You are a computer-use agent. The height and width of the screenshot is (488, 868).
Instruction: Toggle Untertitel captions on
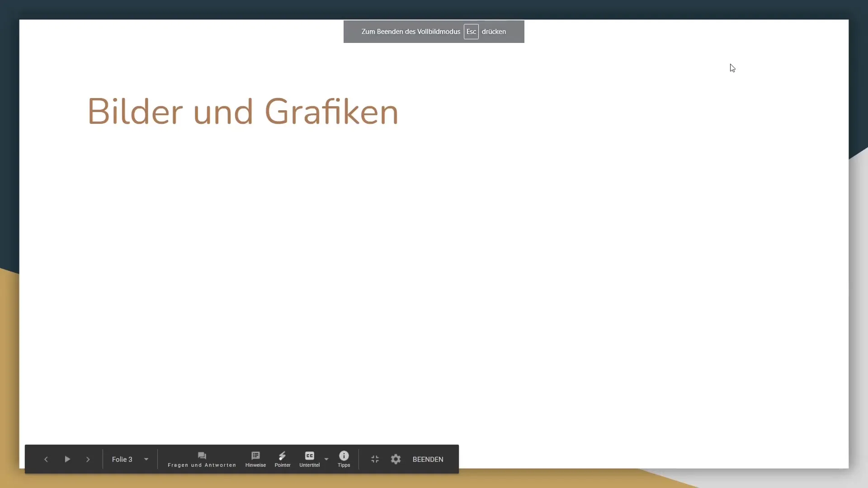click(x=310, y=459)
